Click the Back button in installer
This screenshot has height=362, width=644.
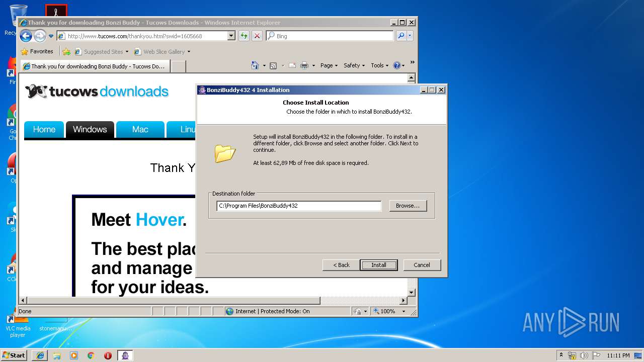tap(341, 265)
